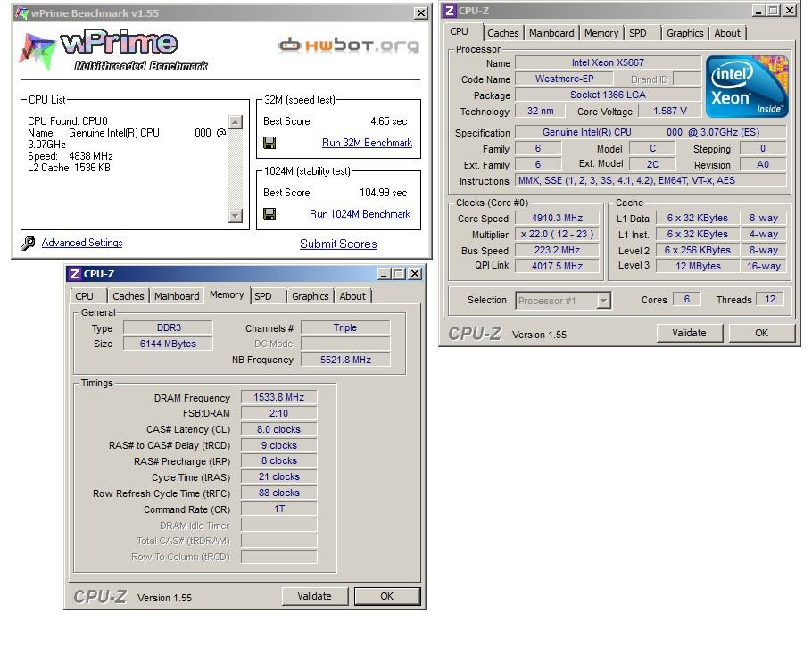Click the Intel Xeon X5667 name field
Viewport: 812px width, 646px height.
coord(608,62)
